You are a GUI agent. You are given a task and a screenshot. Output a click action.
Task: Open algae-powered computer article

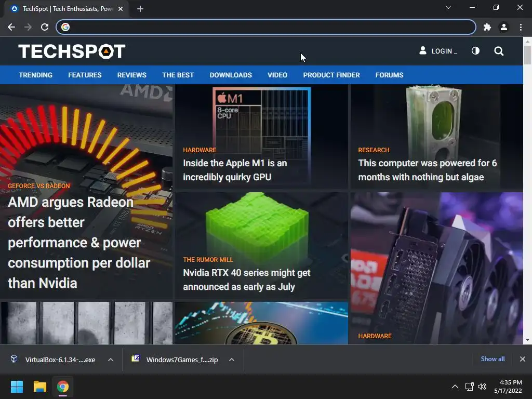[x=427, y=170]
